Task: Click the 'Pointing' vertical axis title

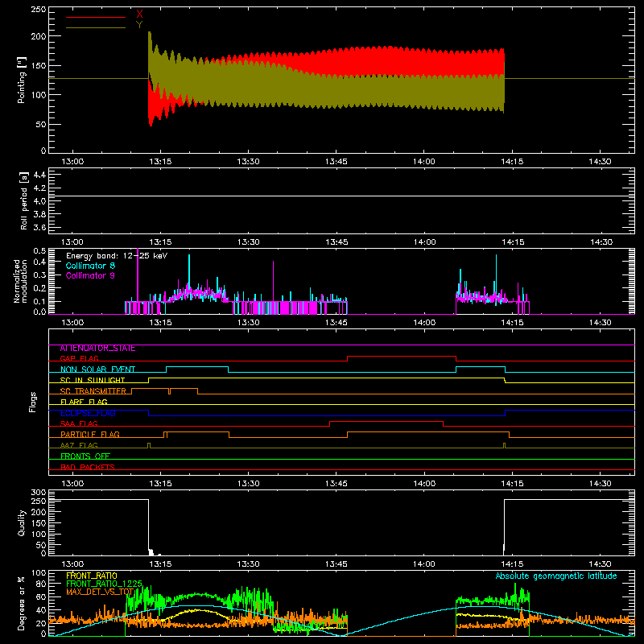Action: point(22,80)
